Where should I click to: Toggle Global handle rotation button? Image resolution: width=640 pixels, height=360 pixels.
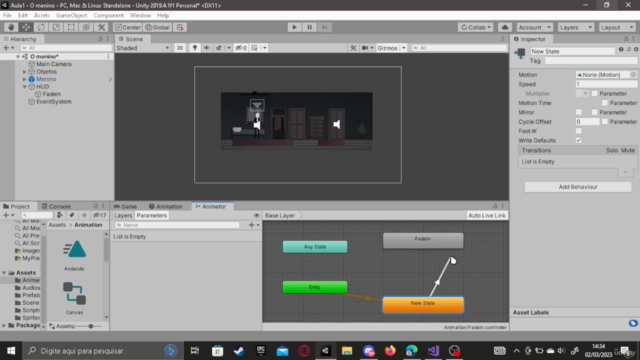coord(157,27)
